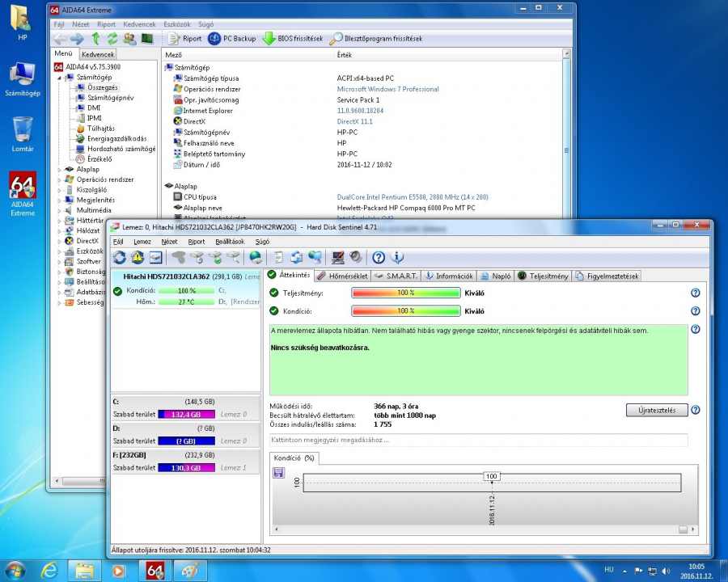
Task: Open the blue info 'i' toolbar icon
Action: point(397,258)
